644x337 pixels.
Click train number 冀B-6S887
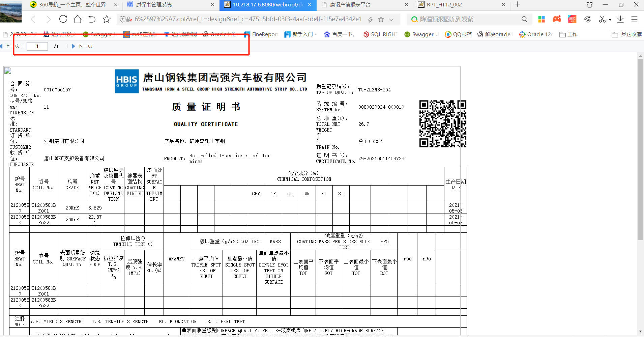370,142
